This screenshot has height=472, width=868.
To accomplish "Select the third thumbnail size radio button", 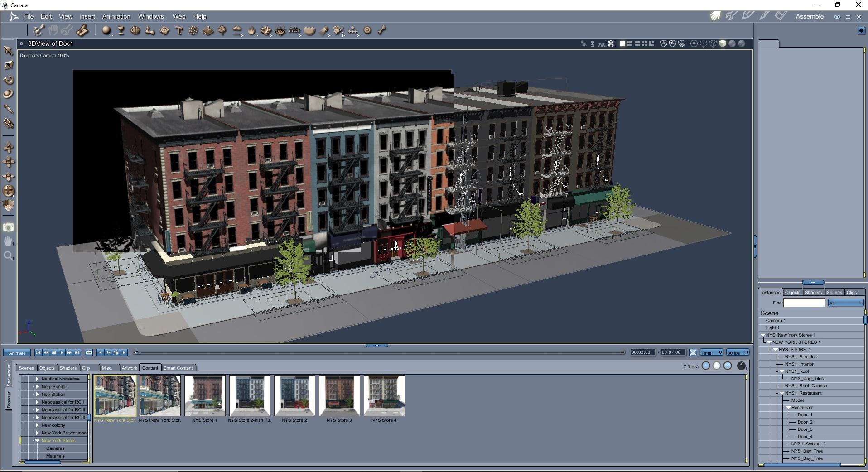I will pos(728,366).
